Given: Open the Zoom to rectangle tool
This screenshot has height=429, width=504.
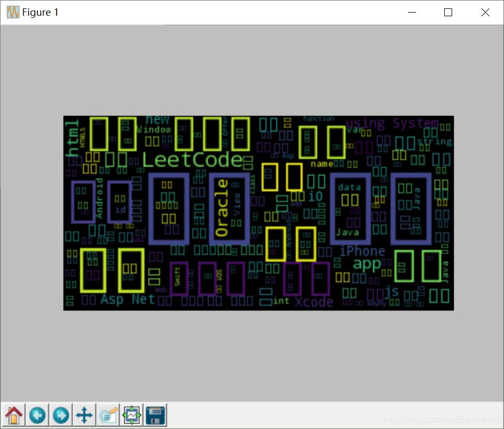Looking at the screenshot, I should pos(108,415).
